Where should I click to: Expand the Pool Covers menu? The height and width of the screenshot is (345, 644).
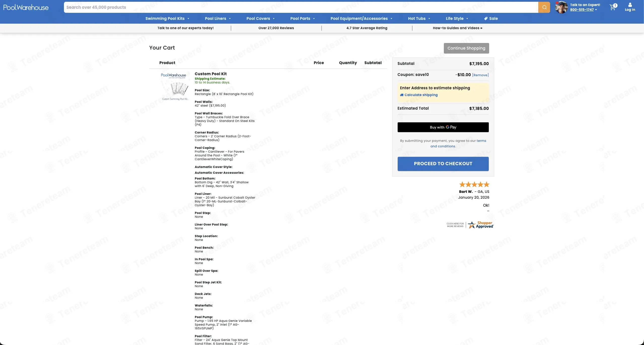[260, 18]
